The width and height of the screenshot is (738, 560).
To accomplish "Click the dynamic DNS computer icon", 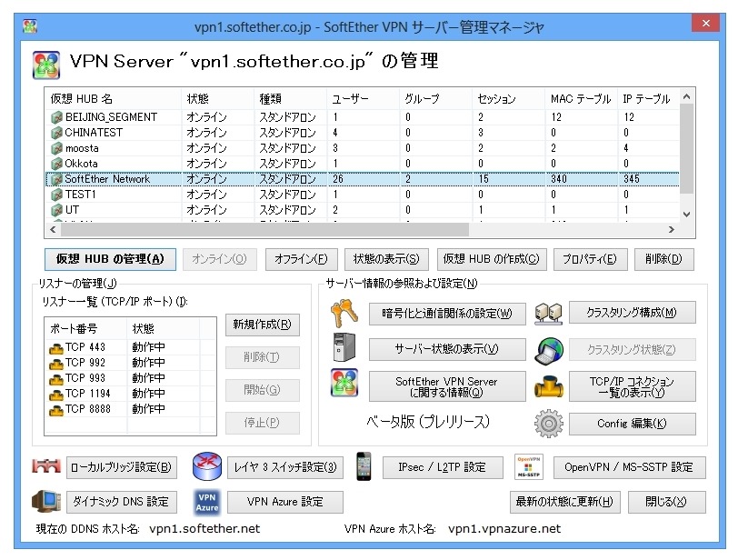I will 46,502.
